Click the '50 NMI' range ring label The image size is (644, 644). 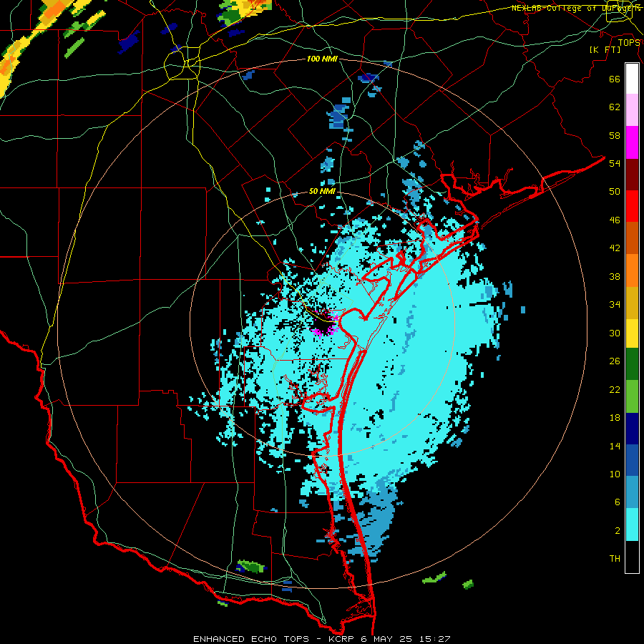(322, 191)
